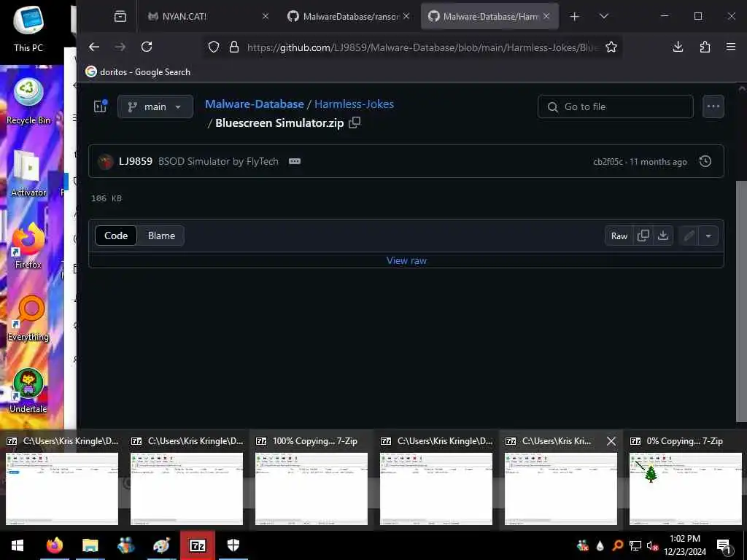
Task: Open the Firefox hamburger application menu
Action: (731, 47)
